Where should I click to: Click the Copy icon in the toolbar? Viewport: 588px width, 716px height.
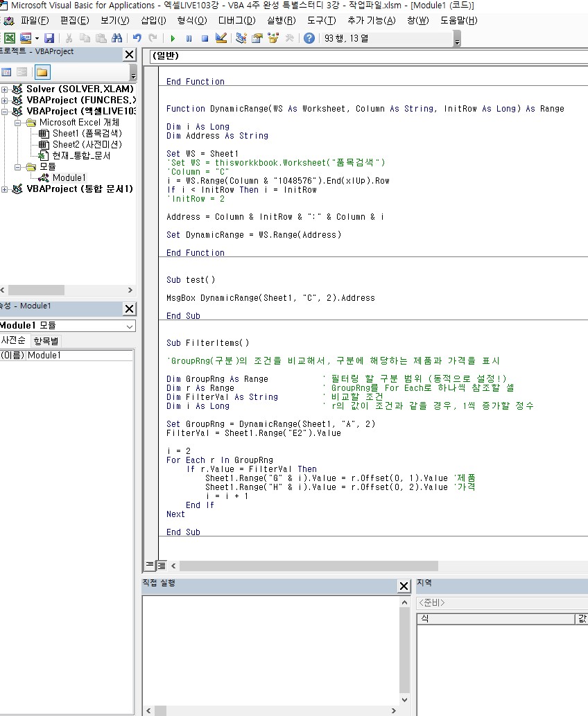[85, 38]
